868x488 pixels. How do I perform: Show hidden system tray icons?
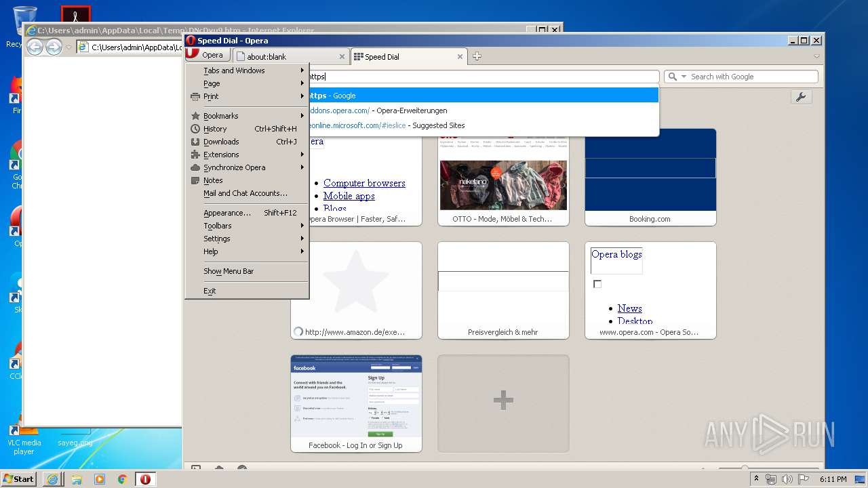pyautogui.click(x=756, y=479)
